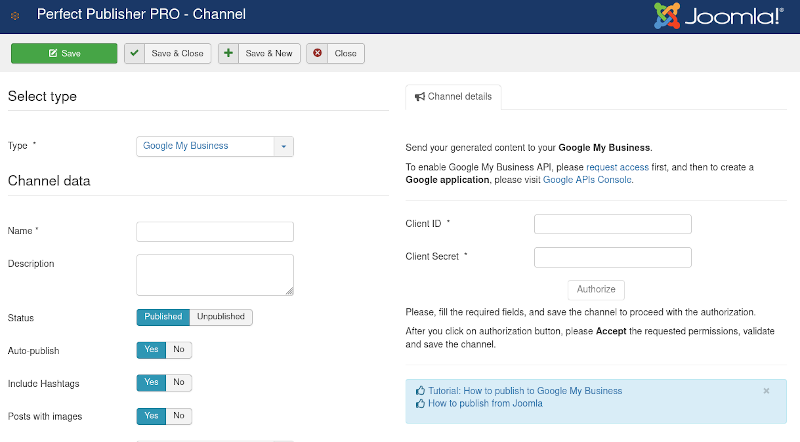
Task: Click the Description textarea resize handle
Action: pyautogui.click(x=289, y=291)
